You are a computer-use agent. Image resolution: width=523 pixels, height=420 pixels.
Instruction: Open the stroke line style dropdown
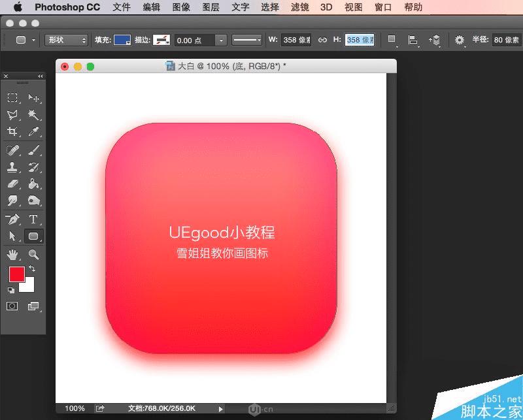click(x=247, y=40)
